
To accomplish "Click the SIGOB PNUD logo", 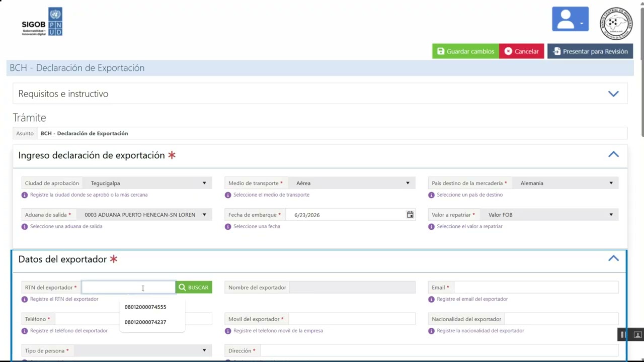I will coord(42,22).
